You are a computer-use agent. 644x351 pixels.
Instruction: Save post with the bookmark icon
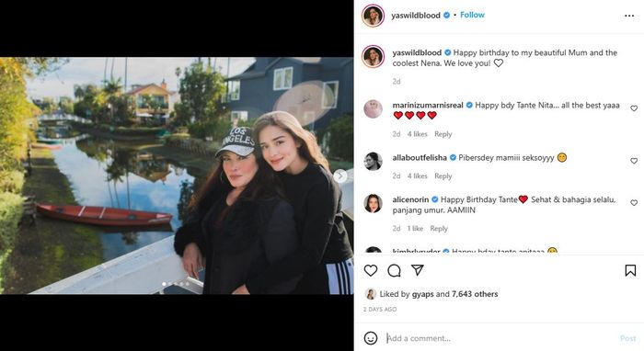[x=630, y=270]
